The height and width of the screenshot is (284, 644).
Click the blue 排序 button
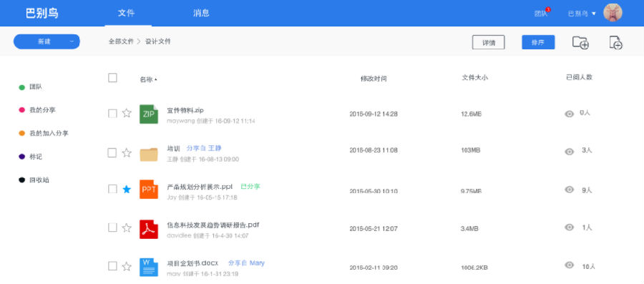[538, 42]
